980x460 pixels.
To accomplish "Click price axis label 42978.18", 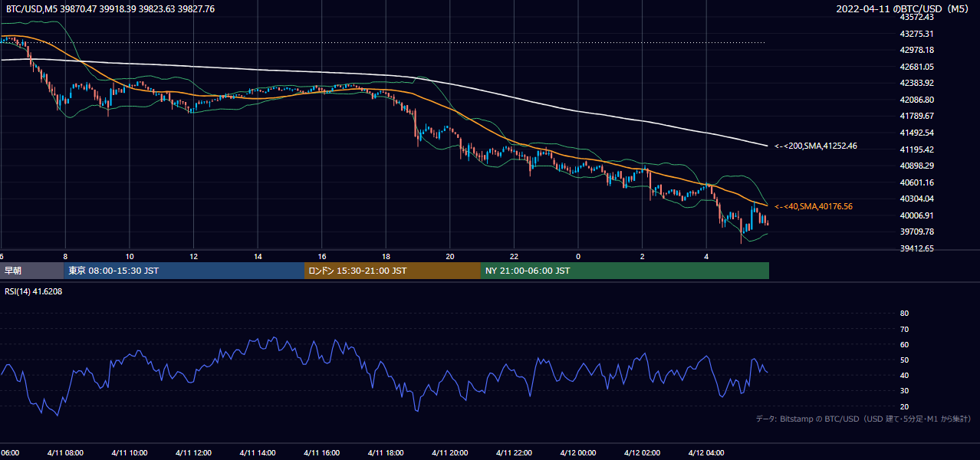I will (x=916, y=50).
